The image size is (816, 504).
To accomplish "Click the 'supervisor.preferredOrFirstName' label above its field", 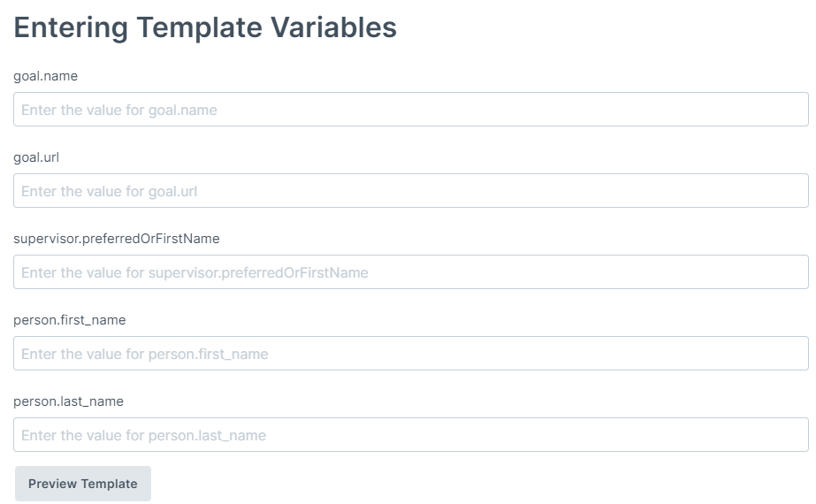I will [117, 239].
